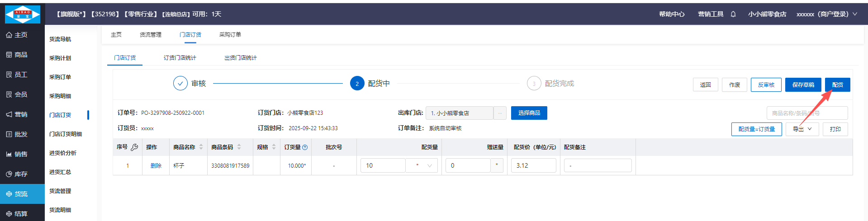The width and height of the screenshot is (868, 221).
Task: Switch to the 采购订单 top tab
Action: pyautogui.click(x=230, y=35)
